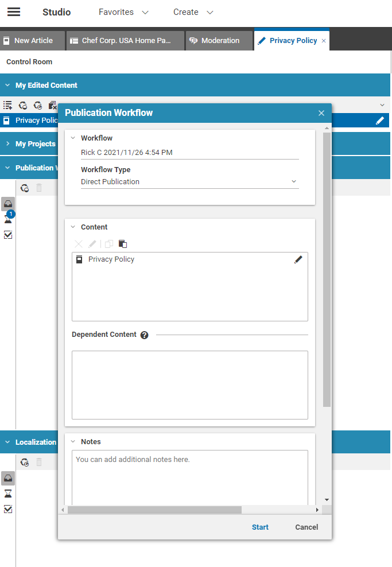Collapse the My Edited Content panel
This screenshot has height=567, width=392.
7,85
